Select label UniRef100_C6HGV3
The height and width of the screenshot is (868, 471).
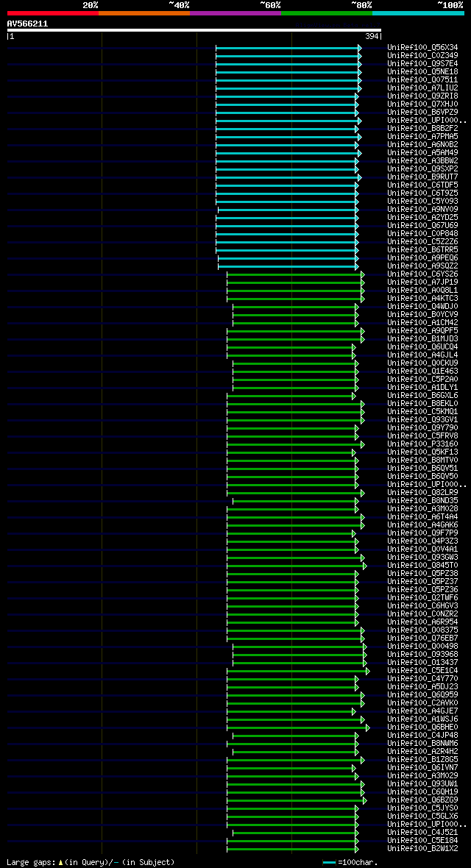tap(422, 606)
